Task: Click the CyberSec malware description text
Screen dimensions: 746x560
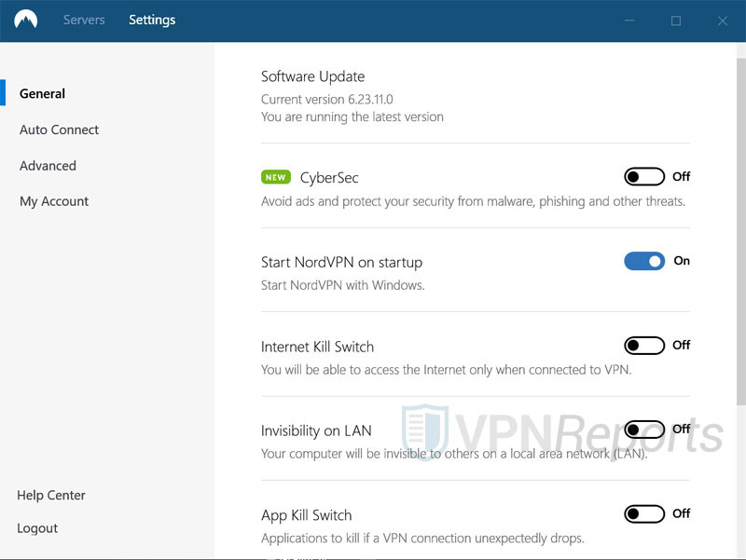Action: point(473,201)
